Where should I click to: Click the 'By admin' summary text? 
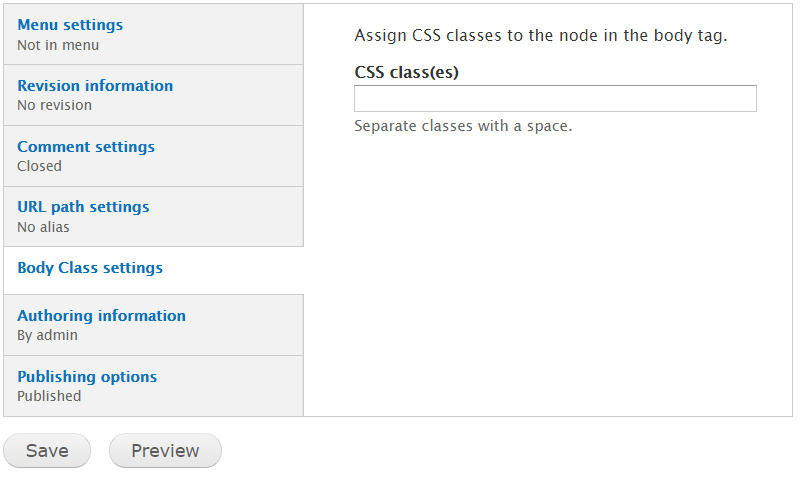point(48,335)
